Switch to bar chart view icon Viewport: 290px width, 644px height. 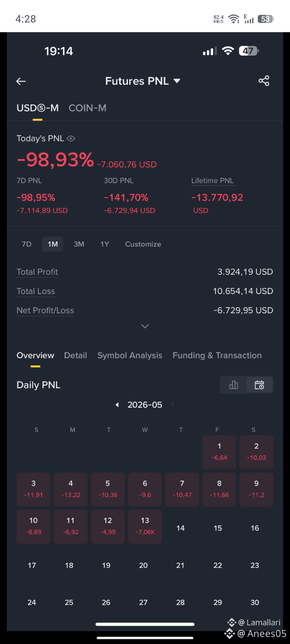click(x=234, y=385)
